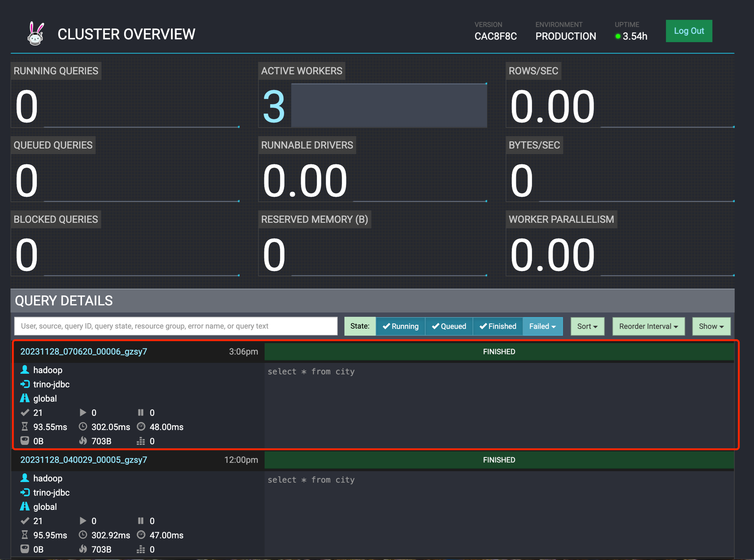Open the Sort dropdown
Screen dimensions: 754x560
coord(587,326)
